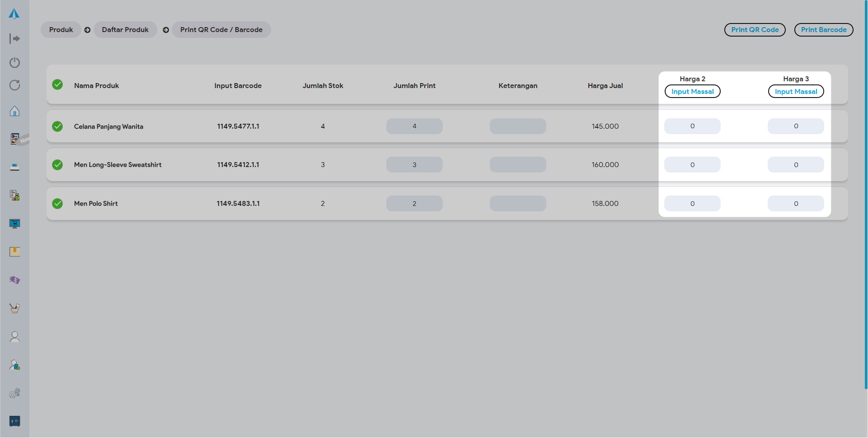
Task: Click the Print Barcode button
Action: (x=823, y=30)
